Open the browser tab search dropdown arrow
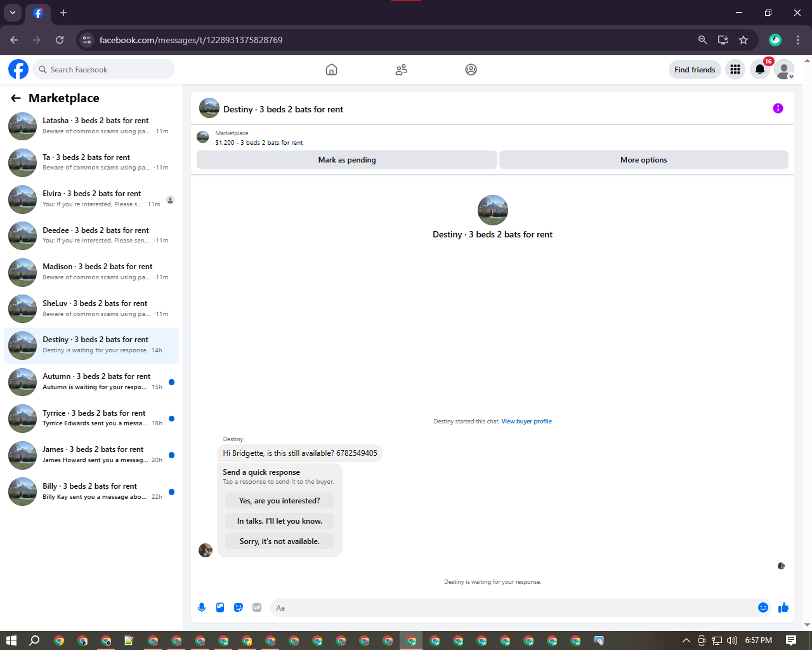 [x=13, y=13]
